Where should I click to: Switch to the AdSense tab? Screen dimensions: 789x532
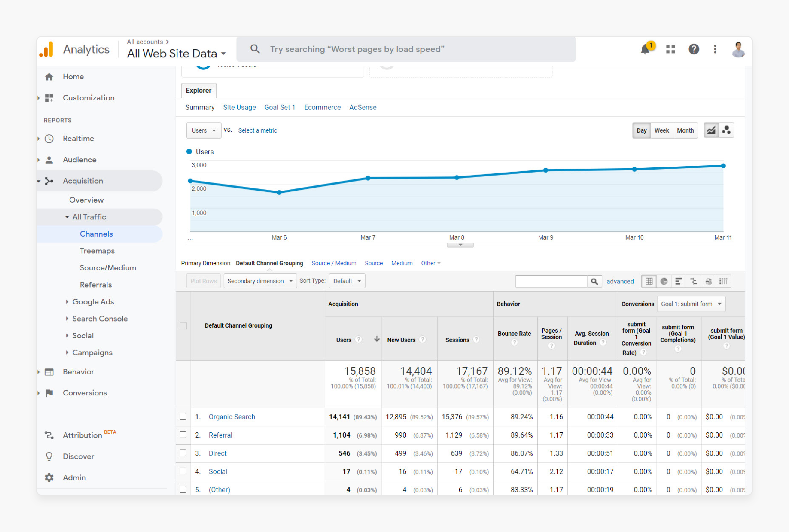(363, 107)
